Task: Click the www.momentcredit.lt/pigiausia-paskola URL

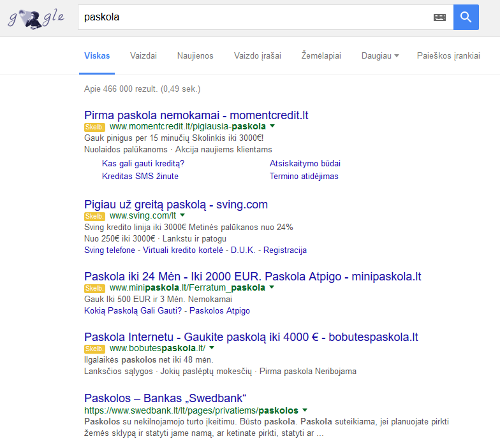Action: tap(187, 126)
